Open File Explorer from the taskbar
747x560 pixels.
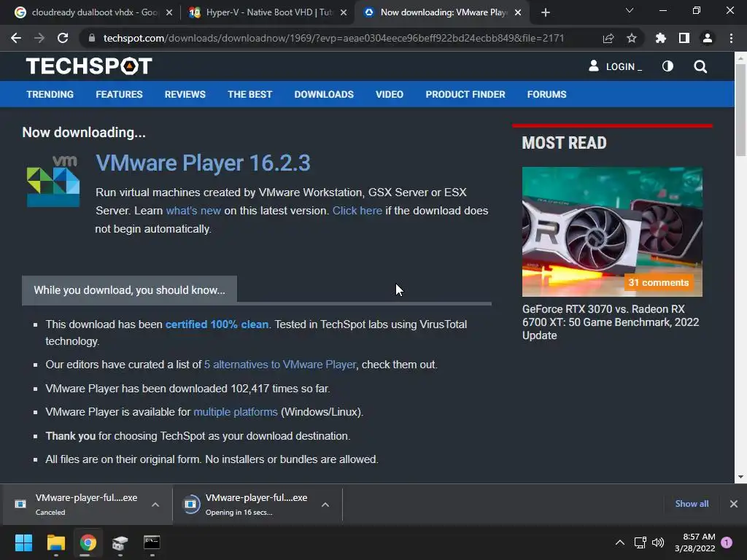[55, 542]
